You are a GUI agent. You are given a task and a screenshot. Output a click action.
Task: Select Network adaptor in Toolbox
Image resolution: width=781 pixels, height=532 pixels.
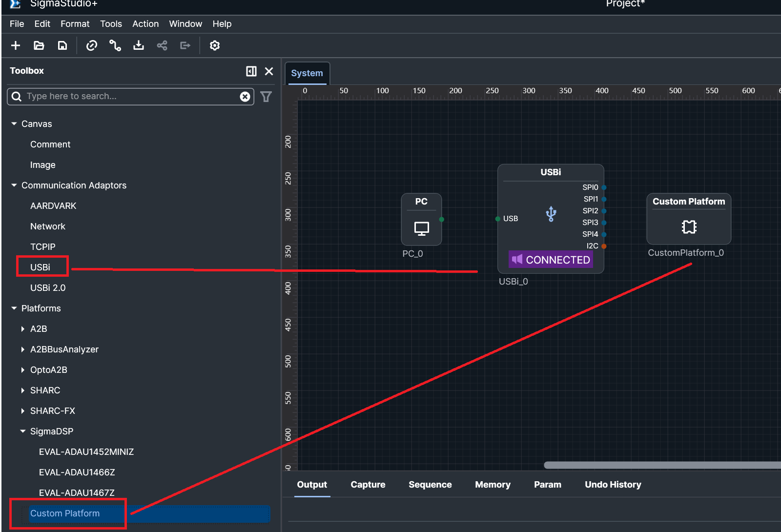tap(48, 226)
